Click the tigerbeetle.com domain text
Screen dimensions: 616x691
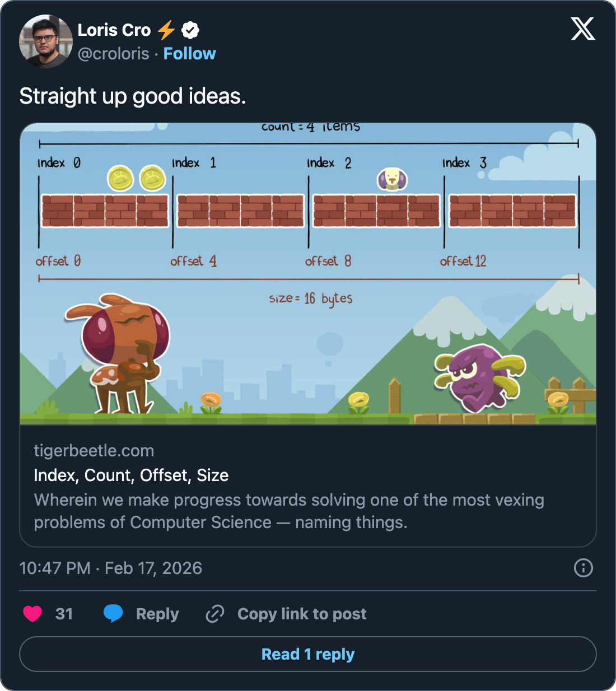click(94, 450)
